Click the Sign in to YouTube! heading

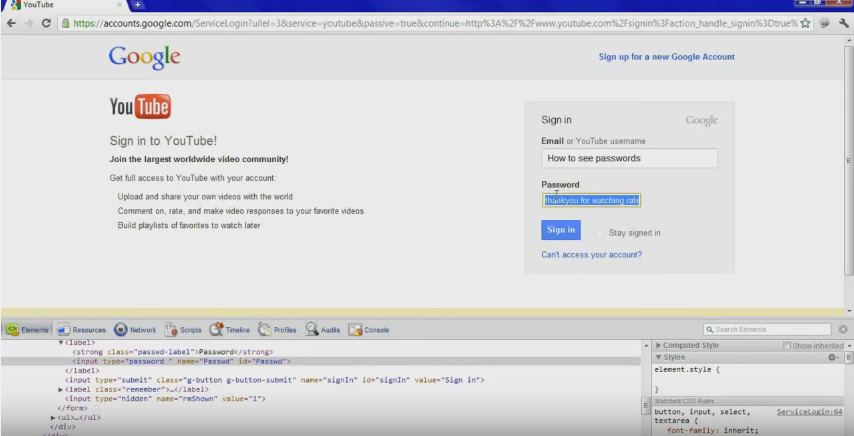point(163,141)
